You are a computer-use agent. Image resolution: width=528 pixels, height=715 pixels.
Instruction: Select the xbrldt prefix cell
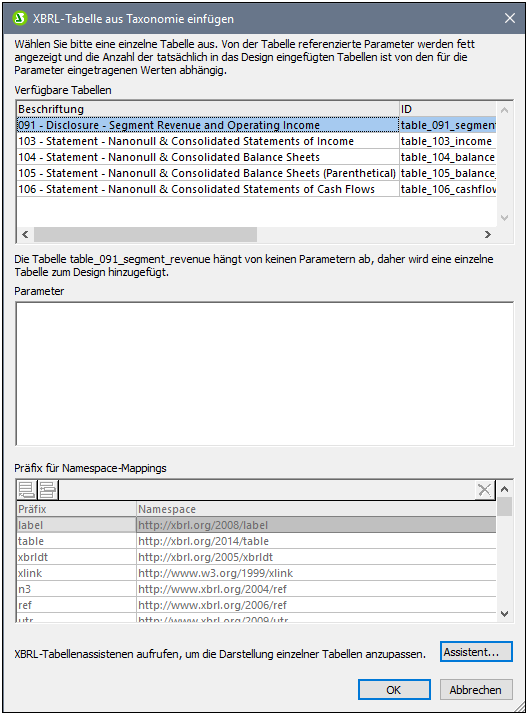(x=77, y=557)
